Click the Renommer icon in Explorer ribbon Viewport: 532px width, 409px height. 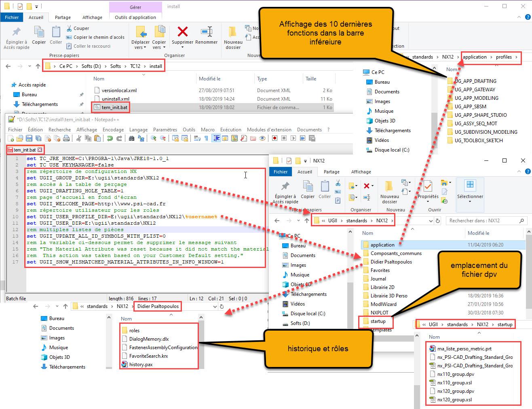(x=207, y=32)
